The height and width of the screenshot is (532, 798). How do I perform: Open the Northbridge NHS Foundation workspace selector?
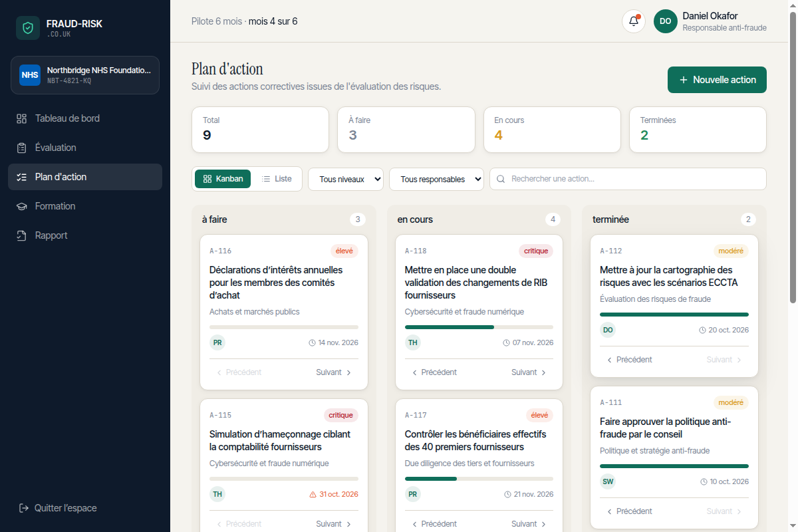tap(85, 75)
